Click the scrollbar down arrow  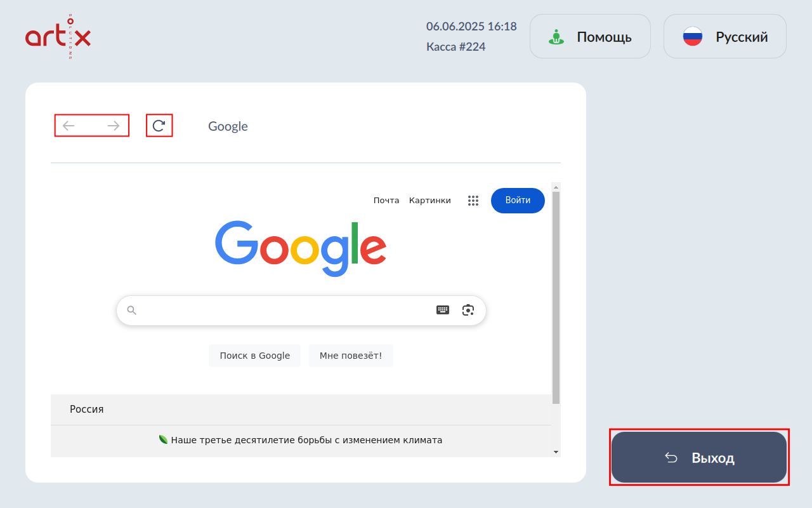coord(556,451)
